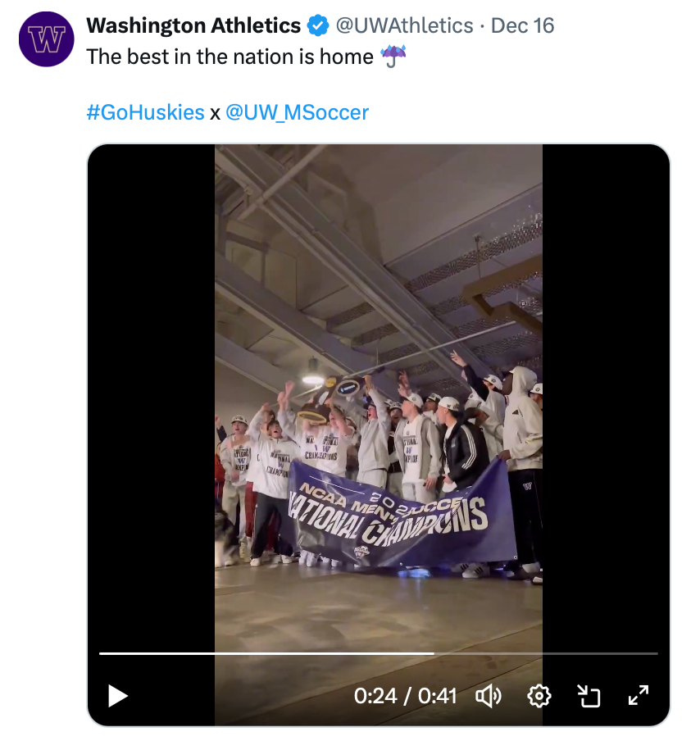Image resolution: width=700 pixels, height=741 pixels.
Task: Click the @UWAthletics handle
Action: [x=404, y=26]
